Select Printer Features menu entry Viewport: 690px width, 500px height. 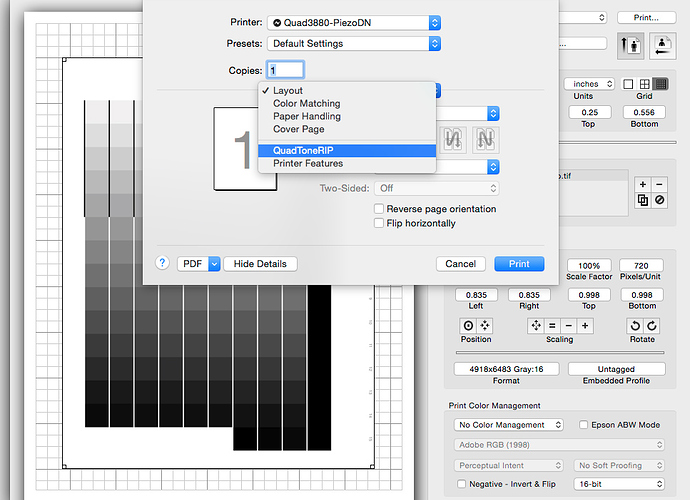(x=308, y=163)
